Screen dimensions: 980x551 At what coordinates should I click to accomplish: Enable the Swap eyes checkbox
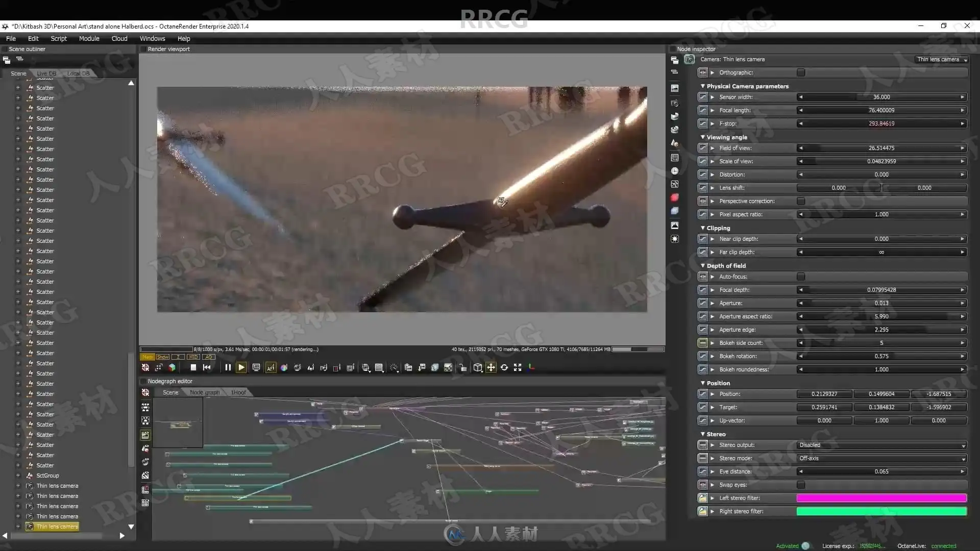click(x=801, y=485)
